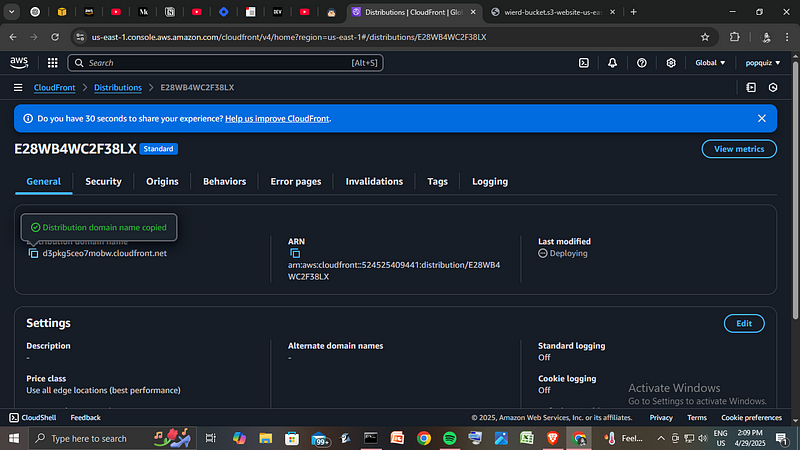
Task: Go to CloudFront breadcrumb link
Action: [54, 88]
